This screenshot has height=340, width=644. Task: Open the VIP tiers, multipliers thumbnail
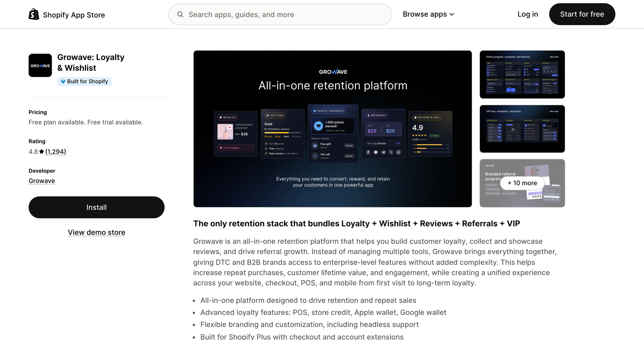[x=522, y=129]
